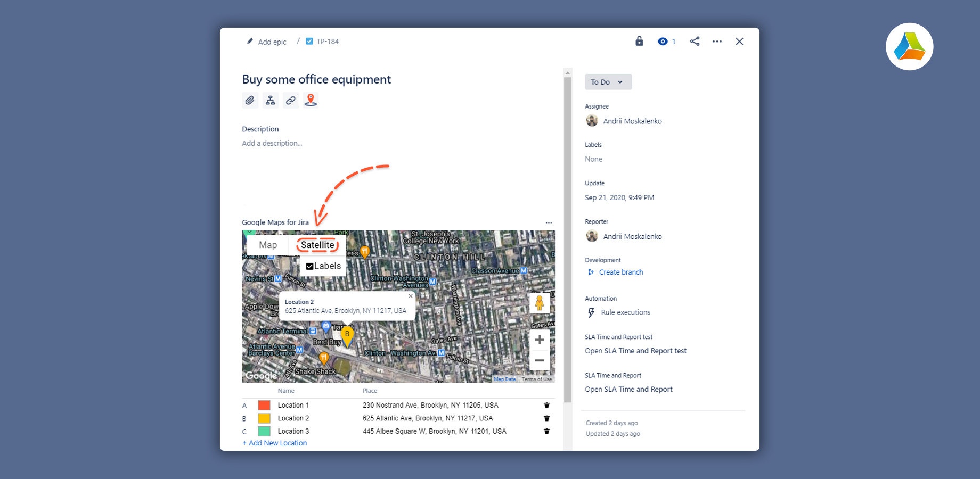Toggle the Labels checkbox on the map
This screenshot has height=479, width=980.
click(x=309, y=266)
